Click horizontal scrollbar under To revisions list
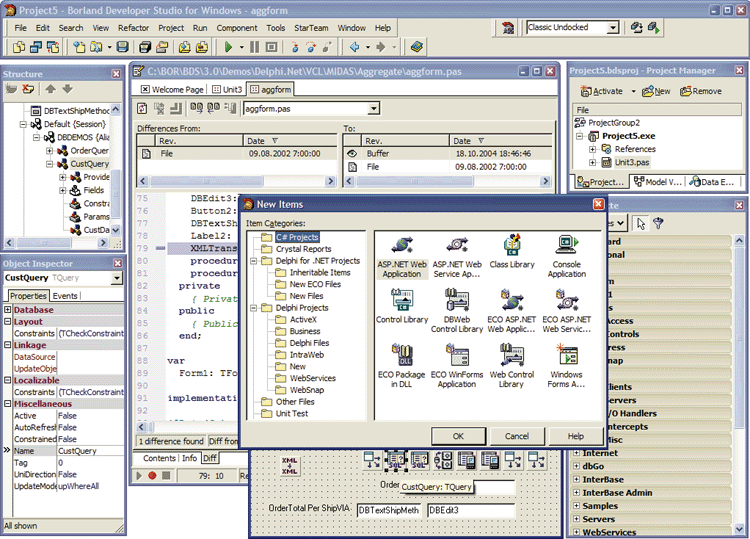This screenshot has height=539, width=750. tap(447, 181)
